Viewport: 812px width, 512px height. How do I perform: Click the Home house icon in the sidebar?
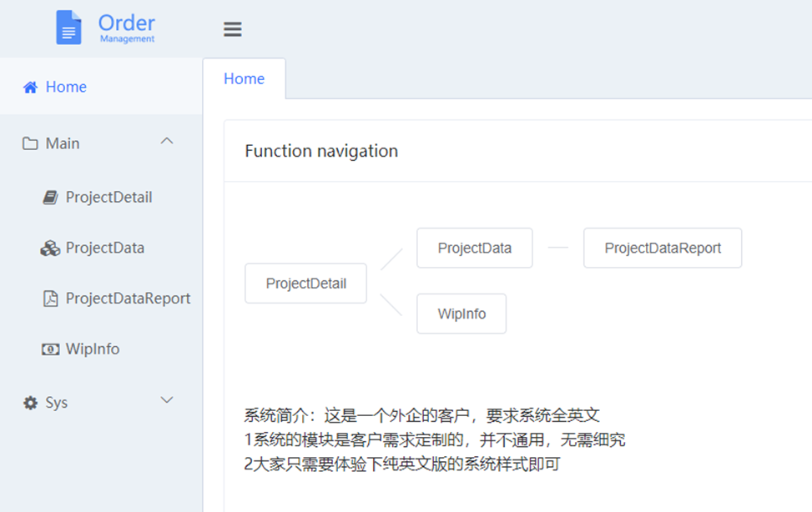tap(30, 87)
